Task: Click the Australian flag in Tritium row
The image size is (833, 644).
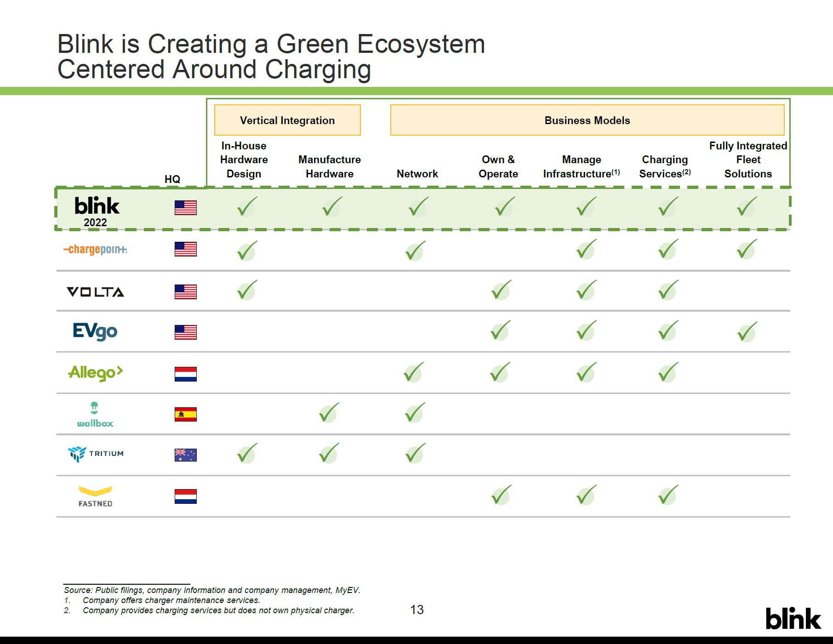Action: 186,455
